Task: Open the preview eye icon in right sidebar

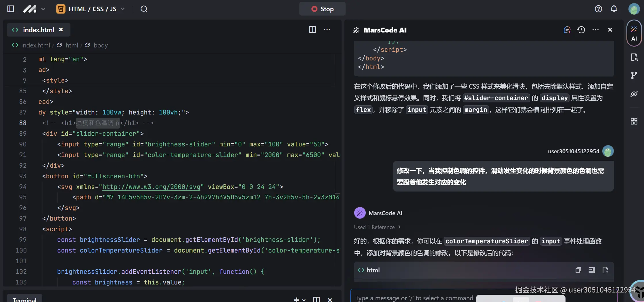Action: tap(634, 94)
